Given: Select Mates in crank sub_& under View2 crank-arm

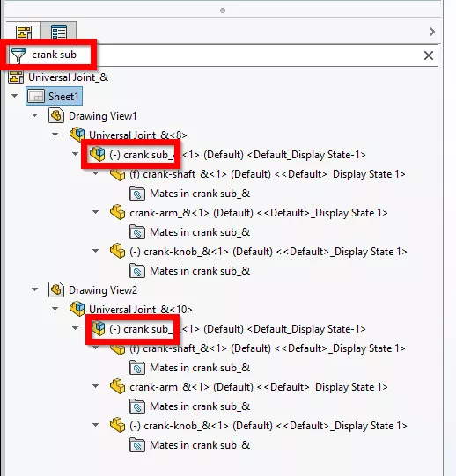Looking at the screenshot, I should tap(200, 406).
